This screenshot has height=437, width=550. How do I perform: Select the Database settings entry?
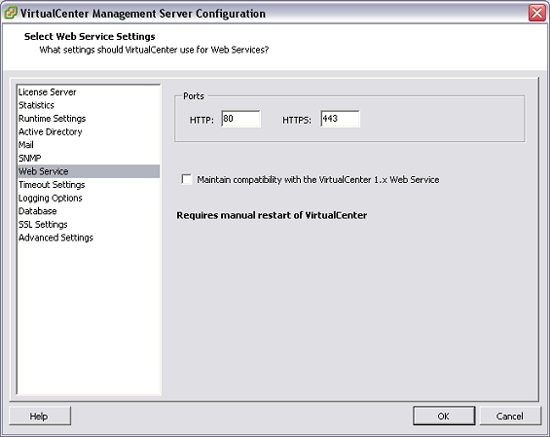click(38, 211)
